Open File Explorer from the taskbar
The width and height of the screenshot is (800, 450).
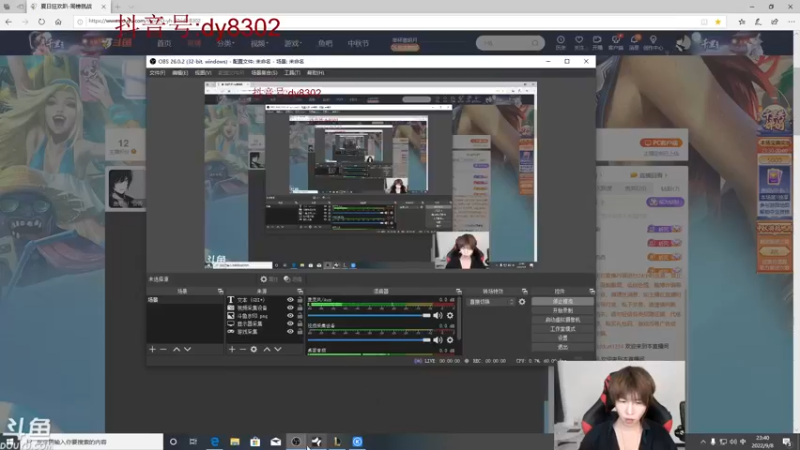click(235, 442)
